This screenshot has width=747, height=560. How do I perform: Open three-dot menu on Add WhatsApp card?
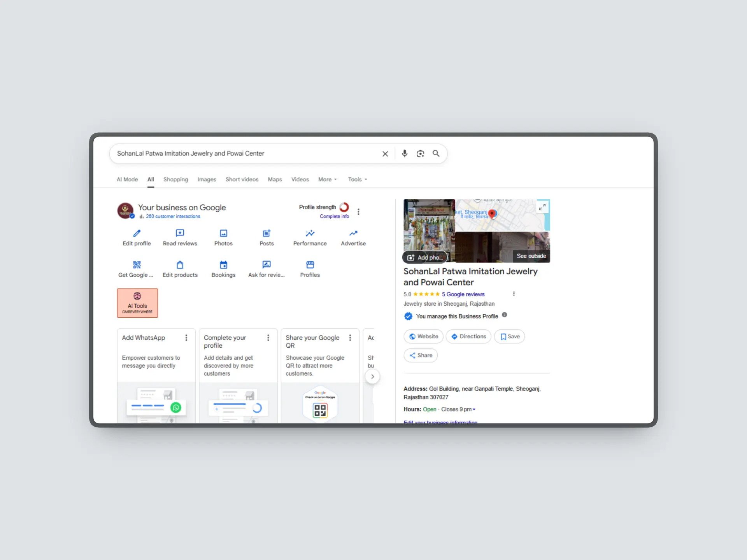click(186, 338)
